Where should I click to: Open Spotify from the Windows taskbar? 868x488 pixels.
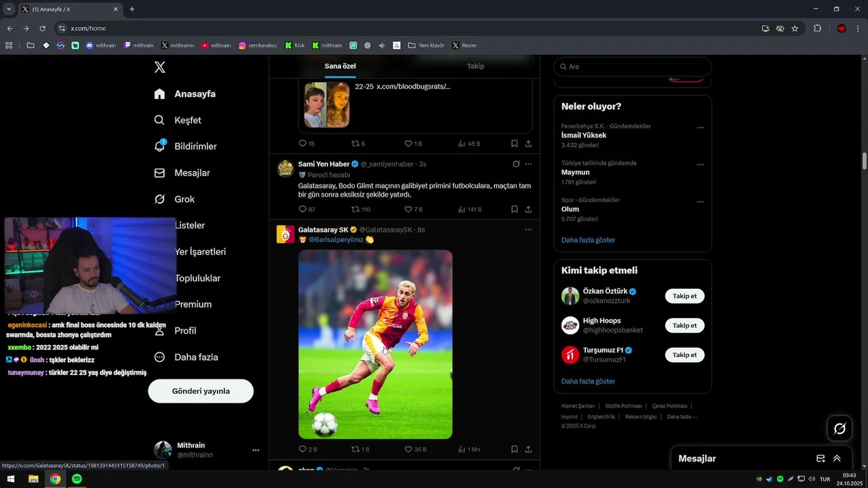77,479
